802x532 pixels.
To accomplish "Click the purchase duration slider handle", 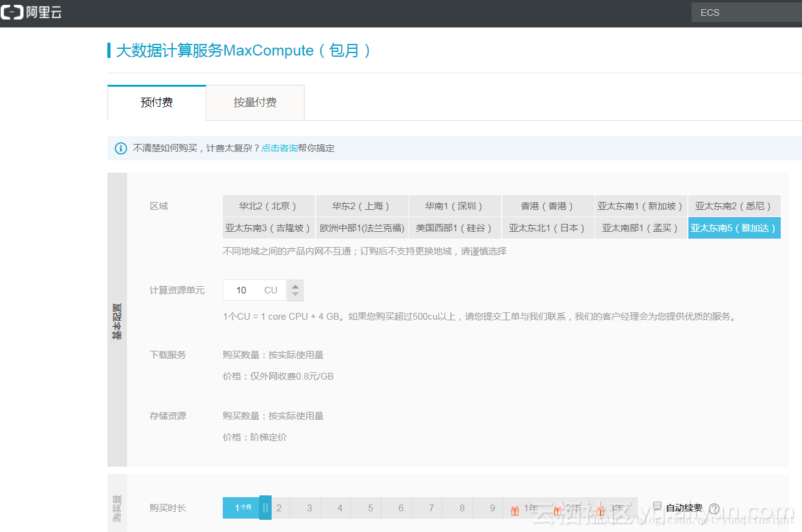I will [x=266, y=508].
